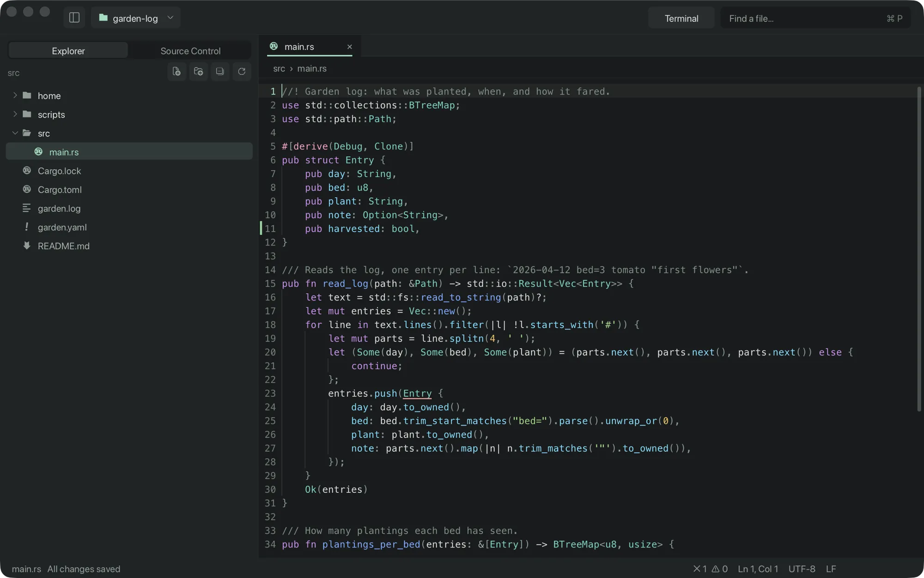
Task: Click 'harvested' field name on line 11
Action: coord(354,228)
